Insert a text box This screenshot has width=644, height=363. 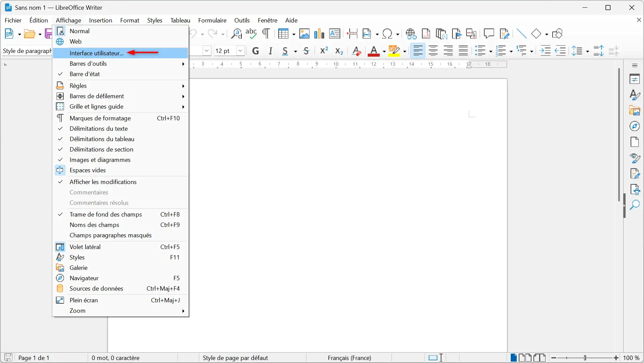(335, 34)
